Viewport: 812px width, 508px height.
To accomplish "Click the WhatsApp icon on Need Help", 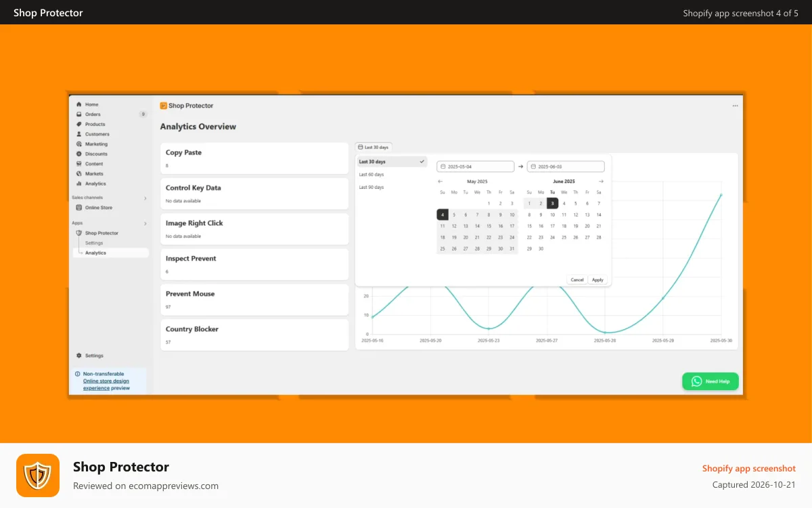I will [696, 381].
